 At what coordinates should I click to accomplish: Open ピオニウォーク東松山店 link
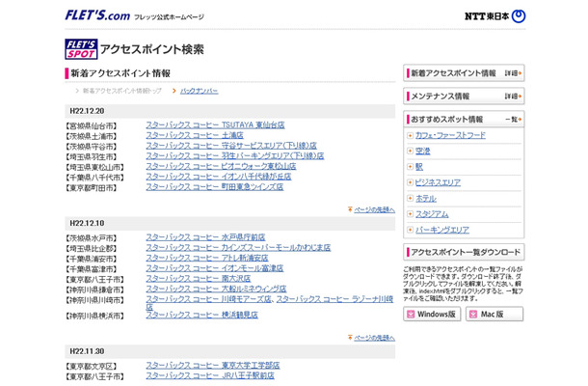pos(221,166)
